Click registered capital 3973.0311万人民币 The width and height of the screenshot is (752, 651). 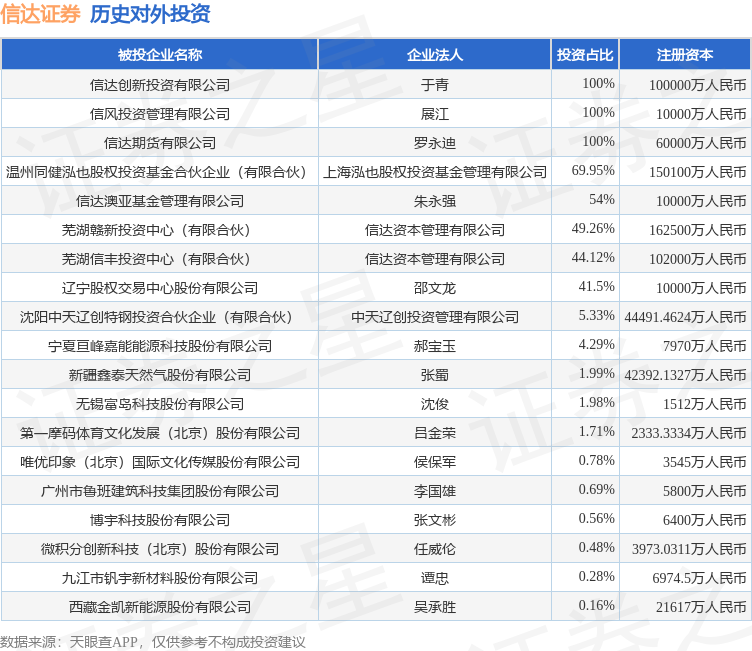point(689,549)
